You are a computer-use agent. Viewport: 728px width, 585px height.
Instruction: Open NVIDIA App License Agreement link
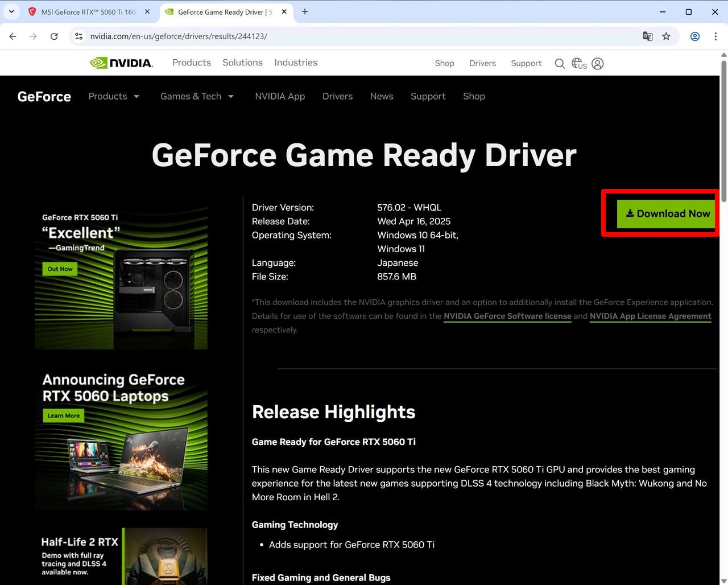651,316
